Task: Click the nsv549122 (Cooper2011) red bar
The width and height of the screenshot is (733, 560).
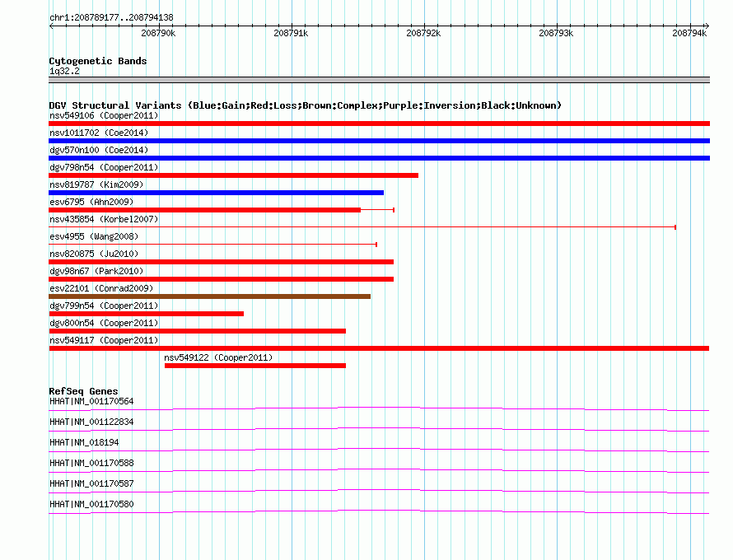Action: pos(255,366)
